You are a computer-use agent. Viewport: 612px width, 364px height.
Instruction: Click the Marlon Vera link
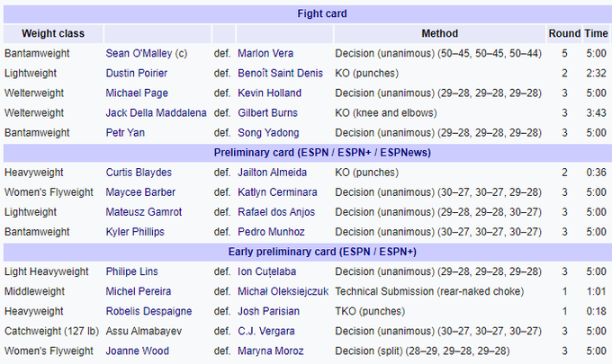coord(265,53)
